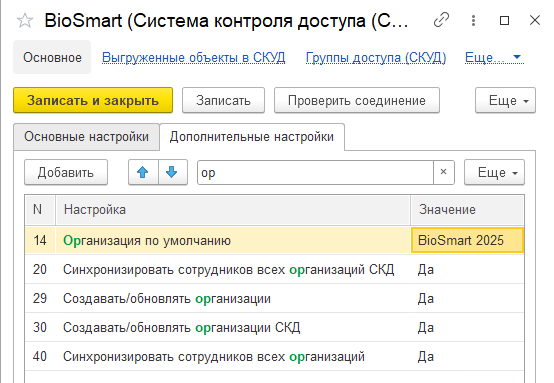Viewport: 554px width, 383px height.
Task: Open the Еще menu beside the search field
Action: coord(494,172)
